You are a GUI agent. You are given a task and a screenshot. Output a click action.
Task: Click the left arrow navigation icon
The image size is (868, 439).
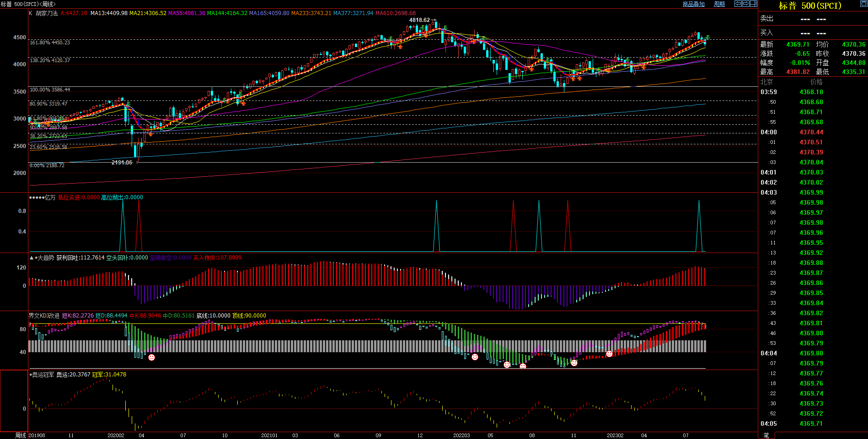(x=738, y=4)
